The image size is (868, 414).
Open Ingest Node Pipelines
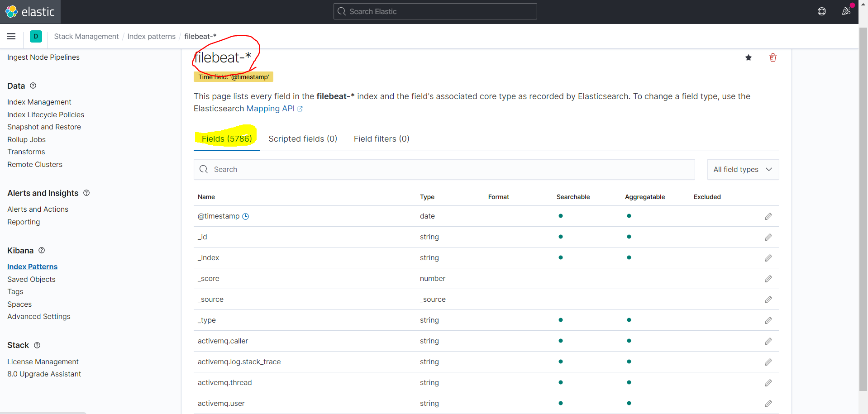43,57
